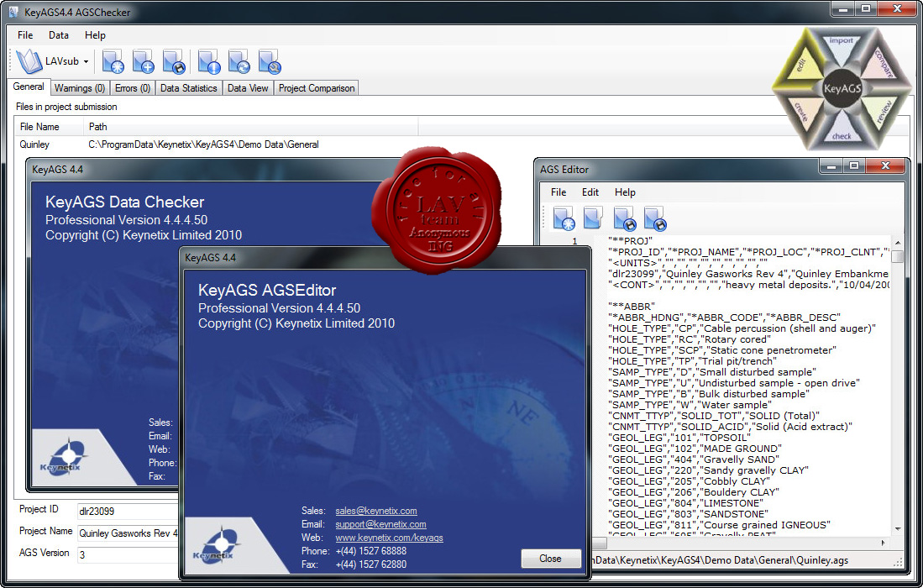Maximize the AGS Editor window

pos(854,167)
